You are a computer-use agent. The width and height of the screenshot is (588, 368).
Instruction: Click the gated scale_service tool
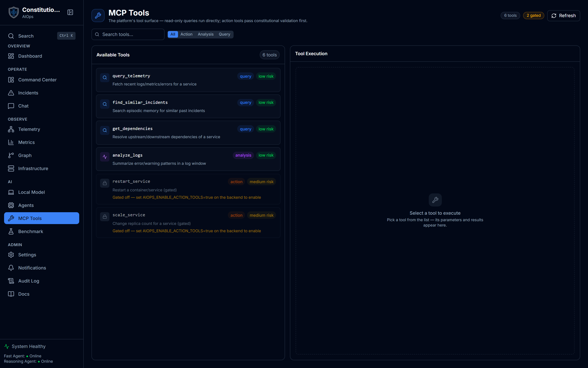click(x=188, y=223)
